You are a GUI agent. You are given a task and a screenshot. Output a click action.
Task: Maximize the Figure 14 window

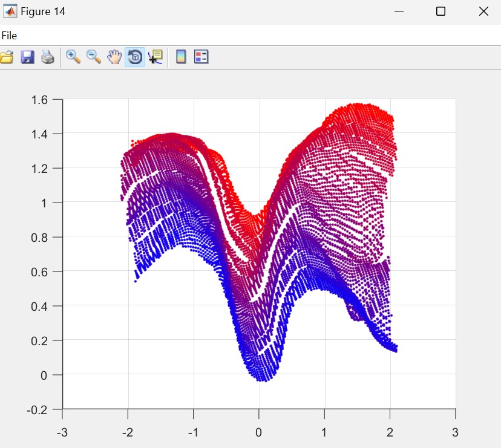pyautogui.click(x=441, y=11)
